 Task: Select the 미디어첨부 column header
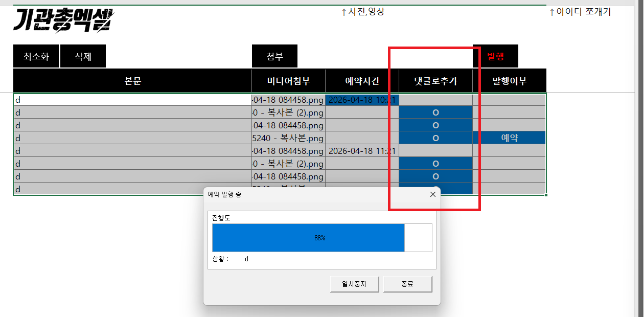coord(288,81)
